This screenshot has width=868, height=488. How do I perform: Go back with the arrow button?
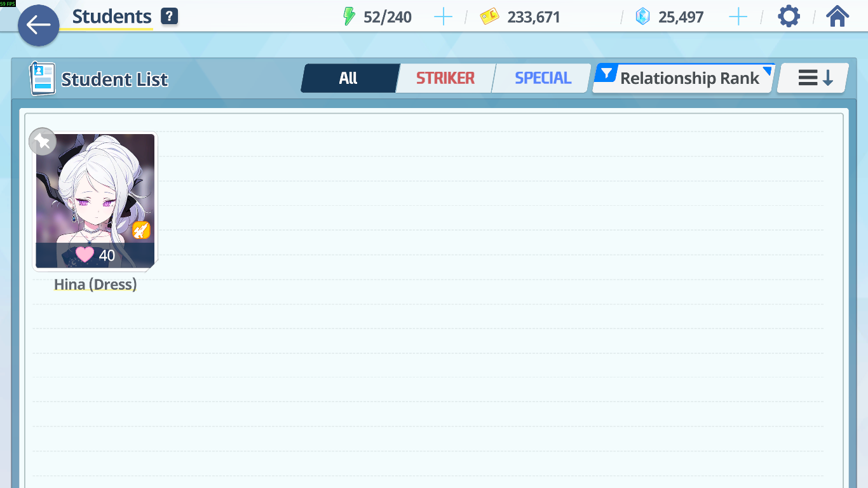pyautogui.click(x=39, y=25)
